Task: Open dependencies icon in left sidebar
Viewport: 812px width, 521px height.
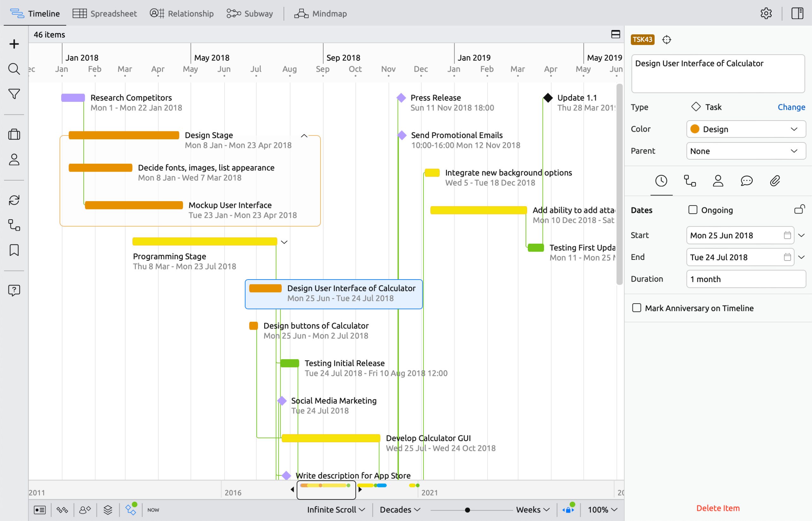Action: 14,225
